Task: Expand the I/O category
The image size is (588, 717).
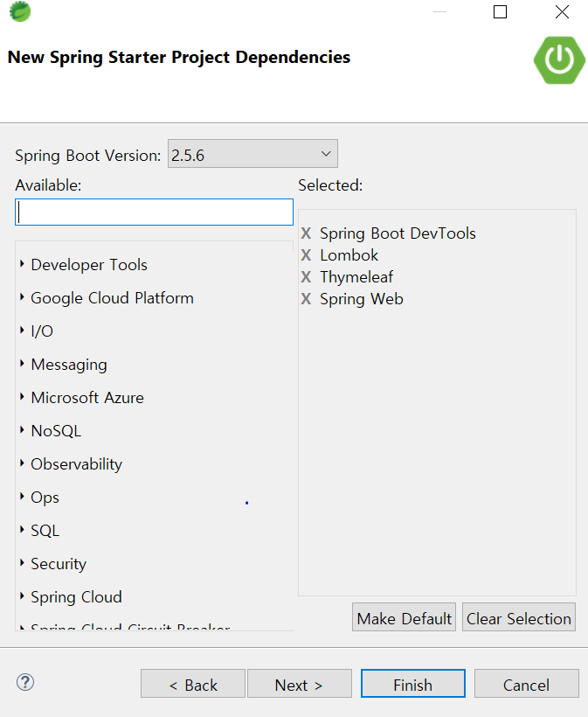Action: pos(22,330)
